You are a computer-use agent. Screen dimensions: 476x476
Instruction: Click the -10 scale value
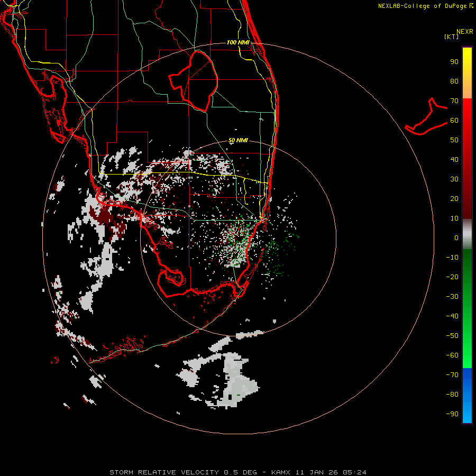point(452,258)
